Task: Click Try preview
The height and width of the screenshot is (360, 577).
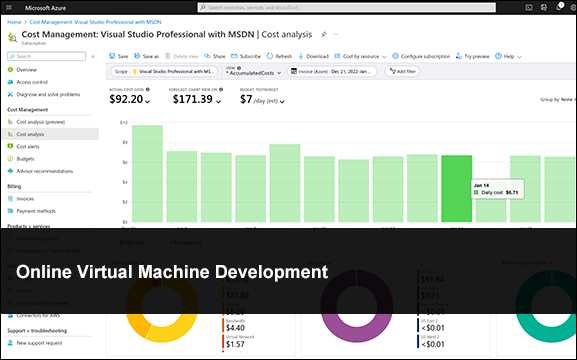Action: pyautogui.click(x=472, y=56)
